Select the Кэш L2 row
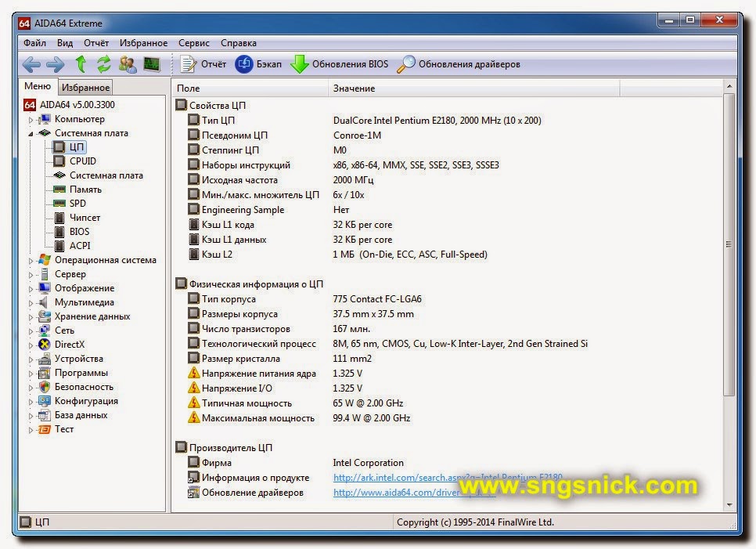 [337, 255]
